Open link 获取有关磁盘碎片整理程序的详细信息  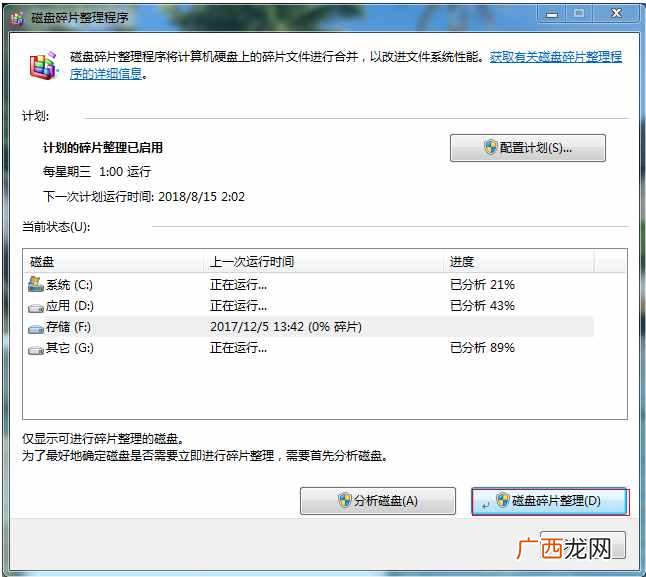click(555, 56)
